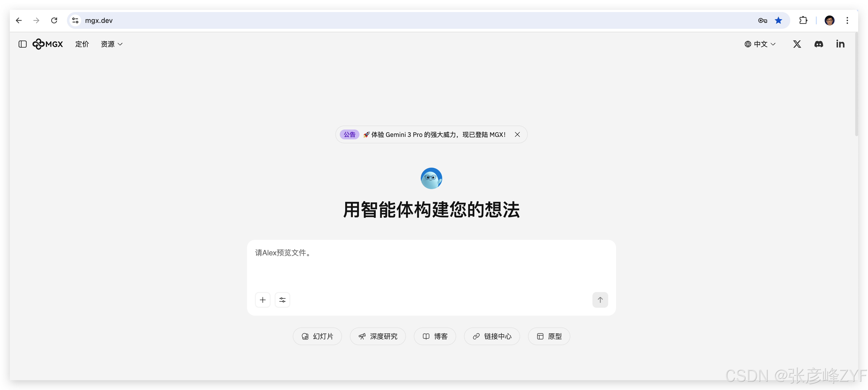Image resolution: width=868 pixels, height=390 pixels.
Task: Select the 幻灯片 slides option
Action: tap(317, 336)
